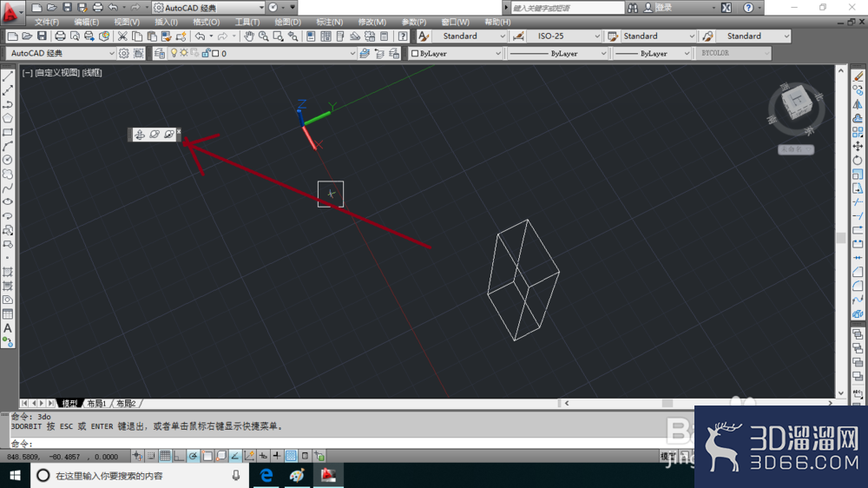The image size is (868, 488).
Task: Click the search keyword input field in the title bar
Action: pos(567,8)
